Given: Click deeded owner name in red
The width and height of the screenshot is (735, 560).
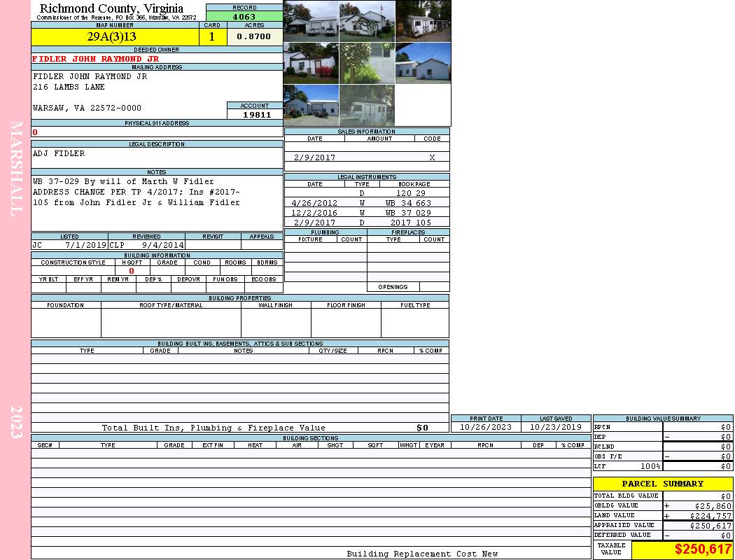Looking at the screenshot, I should tap(96, 59).
